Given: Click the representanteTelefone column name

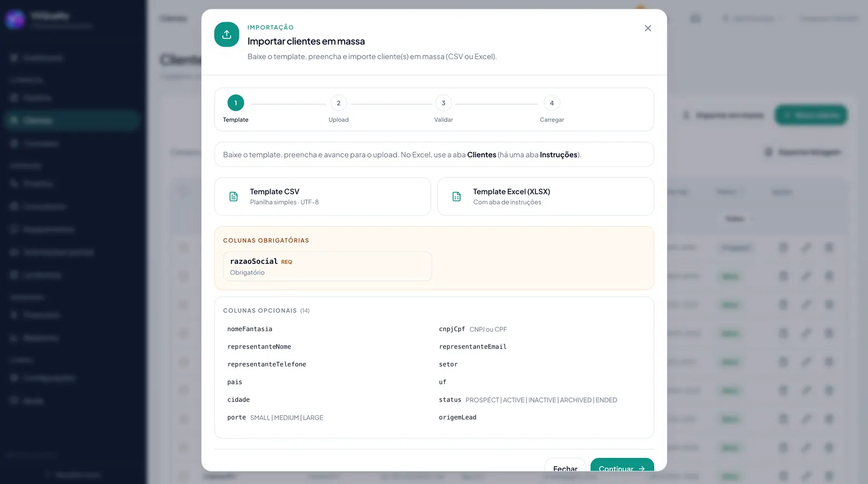Looking at the screenshot, I should point(267,365).
